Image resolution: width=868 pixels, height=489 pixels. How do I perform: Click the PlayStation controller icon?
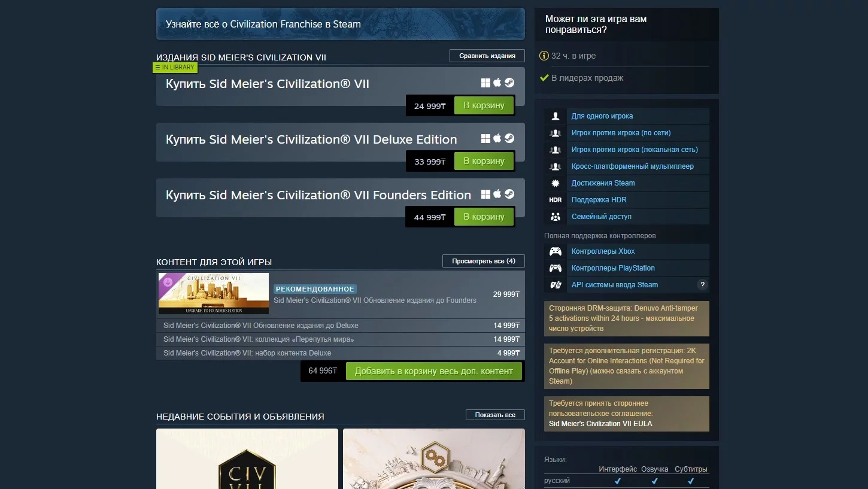[556, 268]
